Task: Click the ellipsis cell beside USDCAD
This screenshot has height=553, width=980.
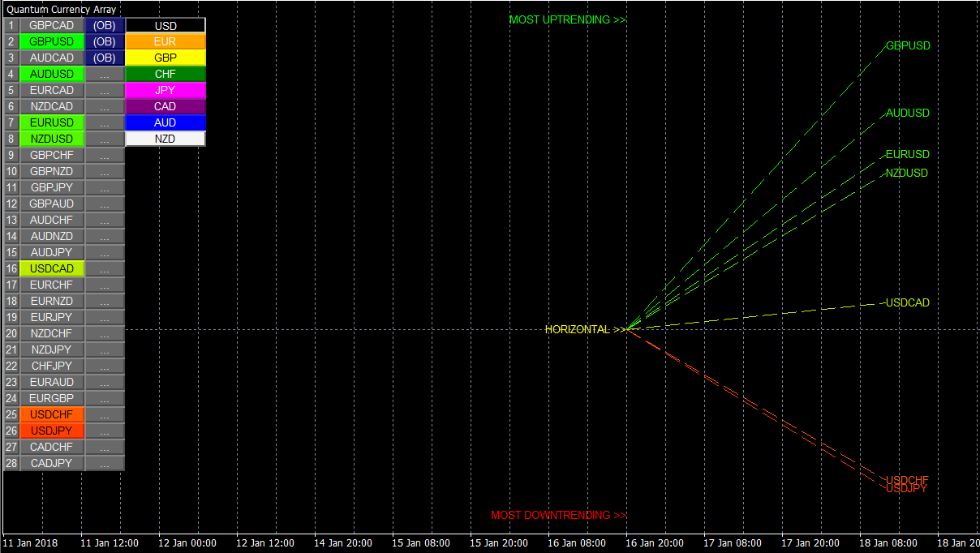Action: pyautogui.click(x=105, y=268)
